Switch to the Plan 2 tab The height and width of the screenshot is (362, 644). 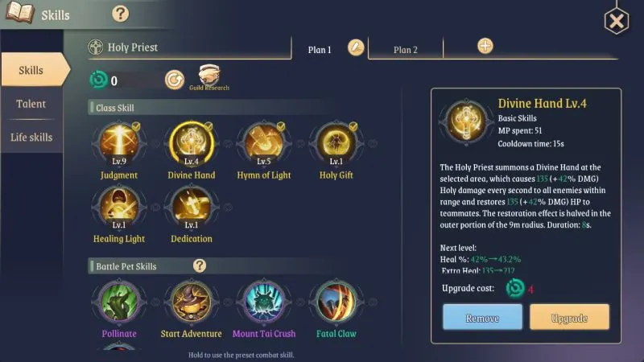(x=406, y=50)
